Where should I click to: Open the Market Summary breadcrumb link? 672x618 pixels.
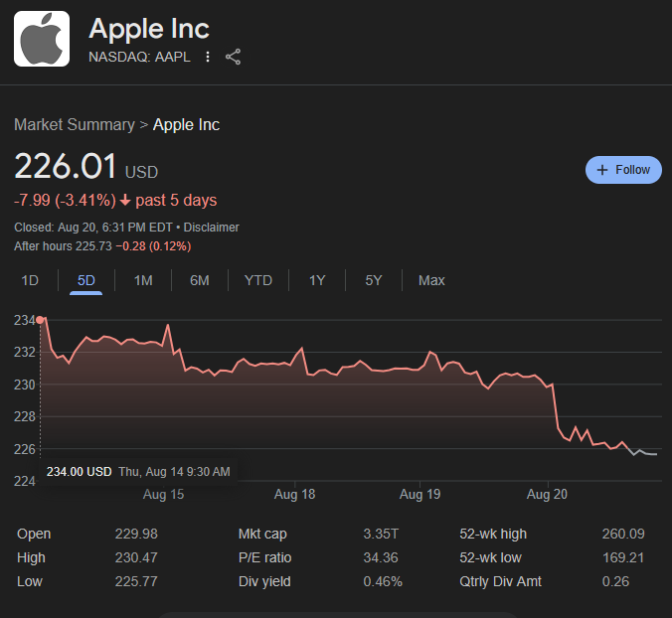coord(74,125)
